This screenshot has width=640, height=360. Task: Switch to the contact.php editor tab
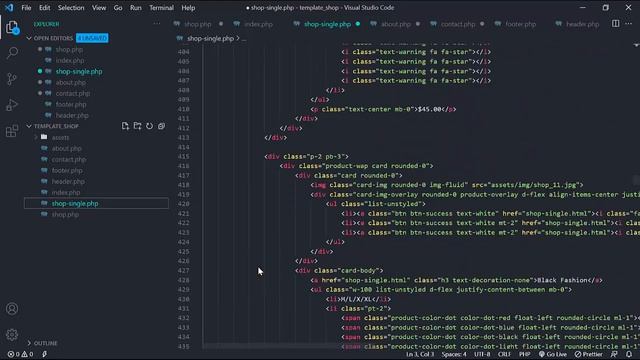458,24
